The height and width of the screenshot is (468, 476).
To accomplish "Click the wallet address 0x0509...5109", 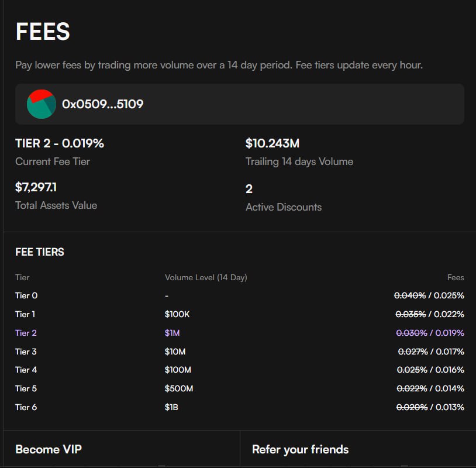I will pyautogui.click(x=102, y=104).
